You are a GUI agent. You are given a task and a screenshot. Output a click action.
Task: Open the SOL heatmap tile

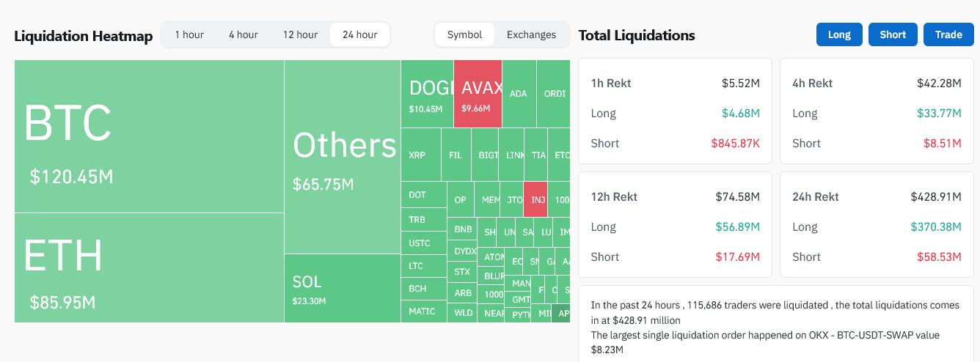343,288
